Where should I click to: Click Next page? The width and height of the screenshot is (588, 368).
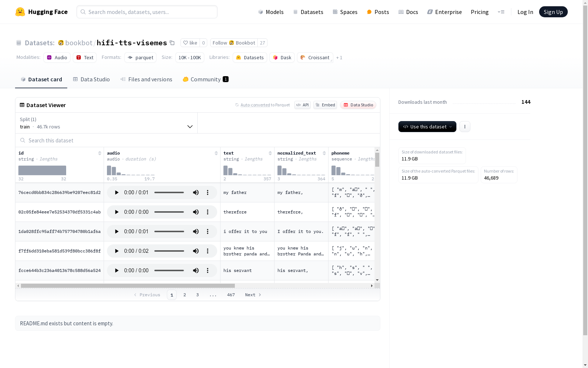click(253, 295)
